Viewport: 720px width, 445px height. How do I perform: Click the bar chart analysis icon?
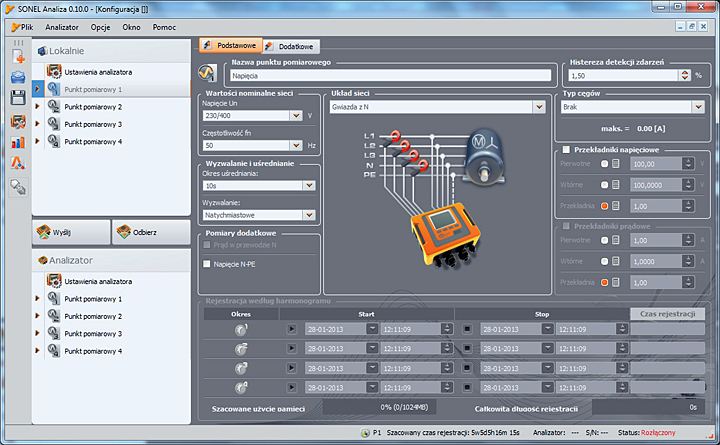point(18,141)
